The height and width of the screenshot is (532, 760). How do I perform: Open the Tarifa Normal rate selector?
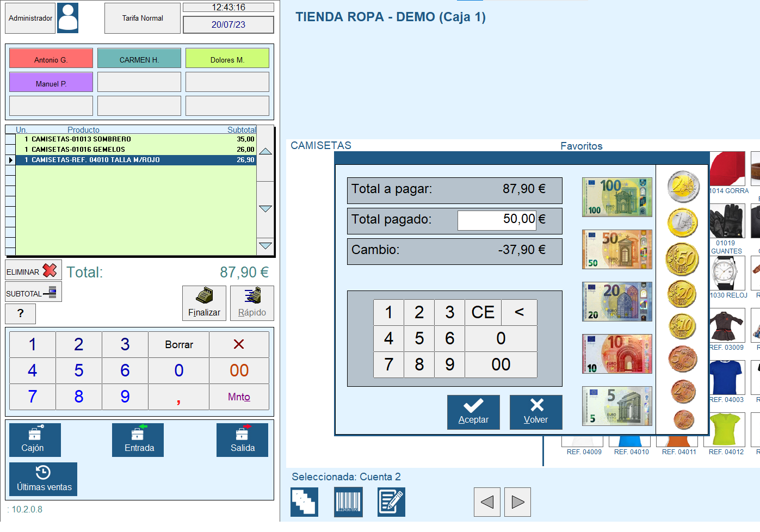pyautogui.click(x=143, y=18)
